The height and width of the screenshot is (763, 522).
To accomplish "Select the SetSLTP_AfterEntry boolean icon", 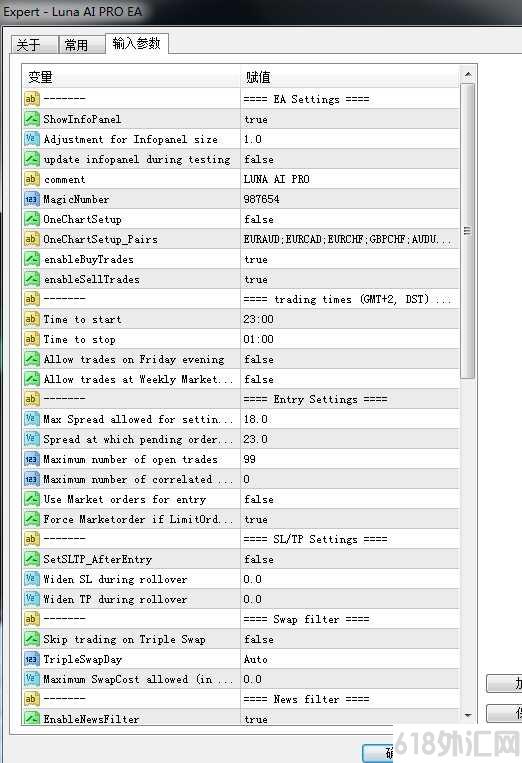I will (32, 559).
